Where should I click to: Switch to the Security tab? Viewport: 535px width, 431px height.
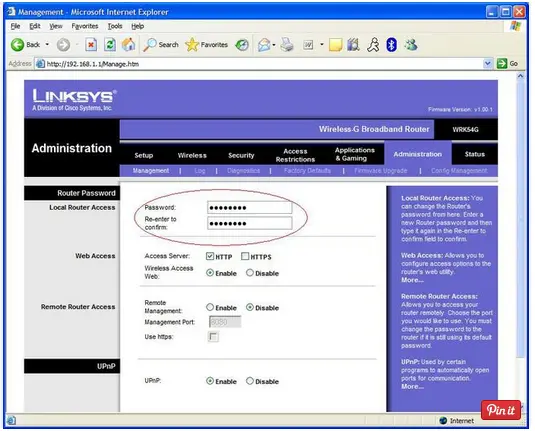tap(241, 155)
